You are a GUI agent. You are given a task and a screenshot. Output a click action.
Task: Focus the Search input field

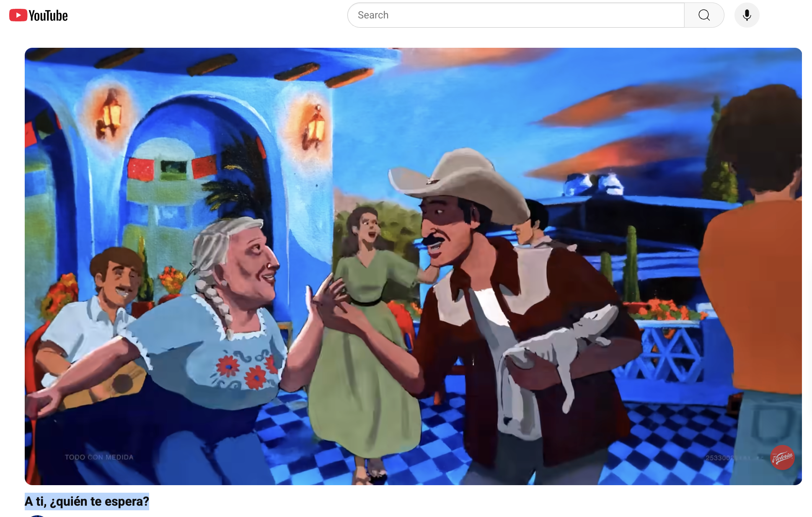(515, 15)
